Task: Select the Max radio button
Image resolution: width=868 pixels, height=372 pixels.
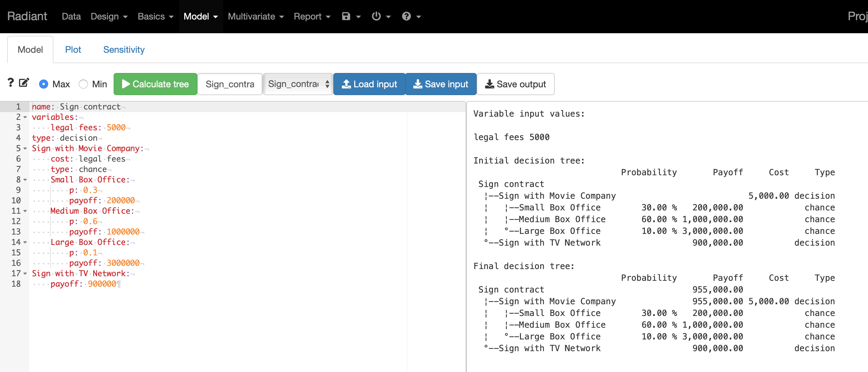Action: tap(44, 84)
